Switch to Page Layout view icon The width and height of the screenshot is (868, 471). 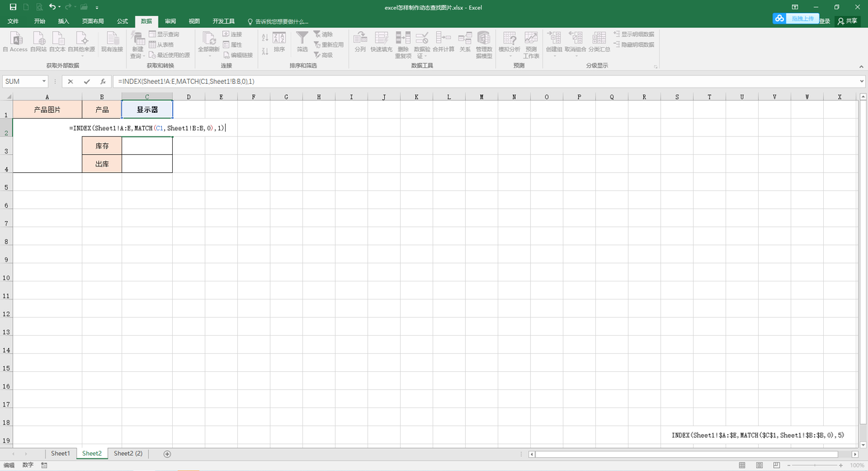pyautogui.click(x=758, y=465)
